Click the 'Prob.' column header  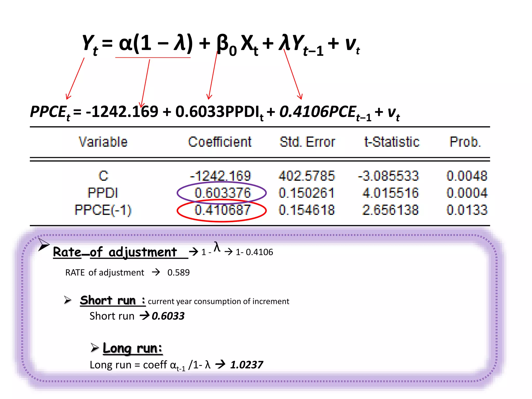(465, 142)
